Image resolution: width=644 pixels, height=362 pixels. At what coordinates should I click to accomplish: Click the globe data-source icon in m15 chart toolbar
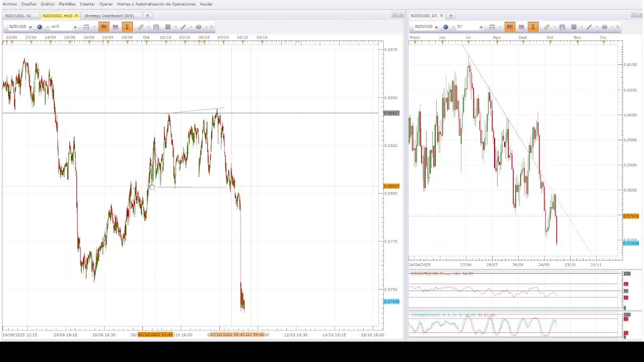coord(40,27)
